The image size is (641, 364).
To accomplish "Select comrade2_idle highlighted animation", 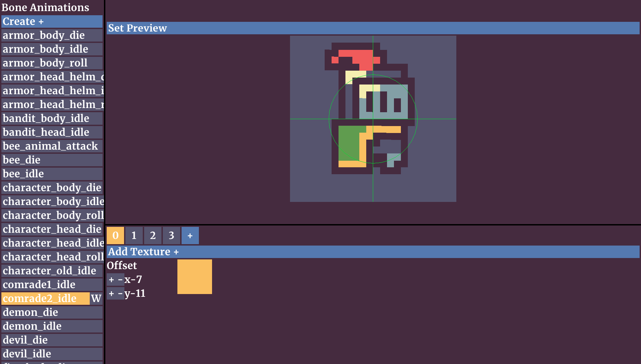I will click(x=45, y=298).
